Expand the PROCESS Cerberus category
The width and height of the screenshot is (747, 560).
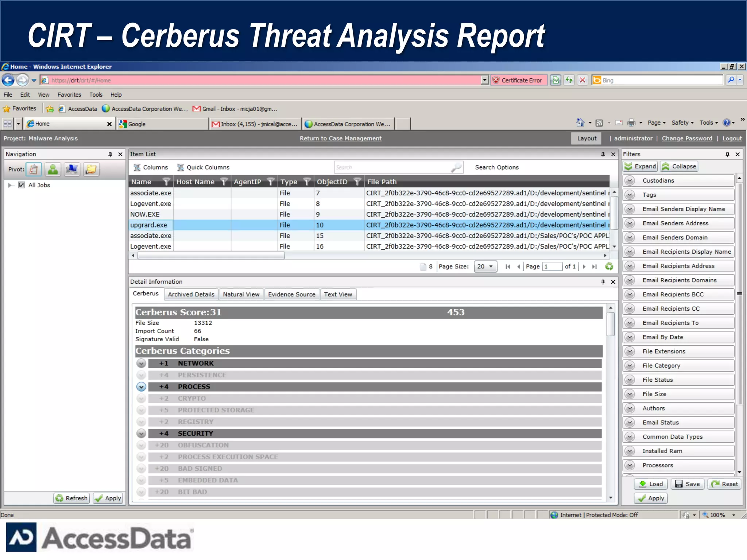point(141,387)
